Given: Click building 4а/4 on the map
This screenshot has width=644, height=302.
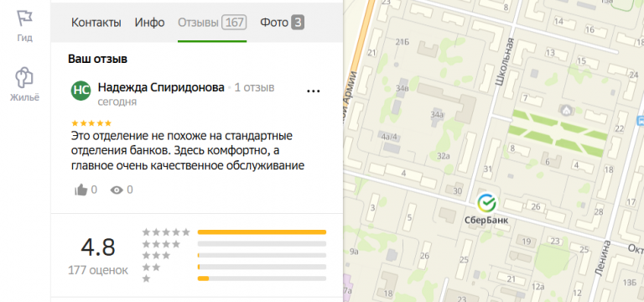Looking at the screenshot, I should point(389,137).
